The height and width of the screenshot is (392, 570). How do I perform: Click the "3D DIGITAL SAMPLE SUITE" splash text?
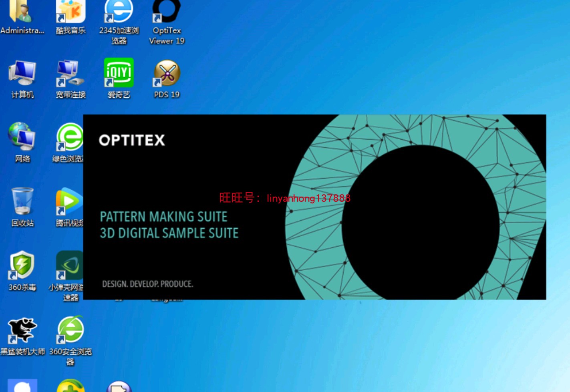(169, 233)
